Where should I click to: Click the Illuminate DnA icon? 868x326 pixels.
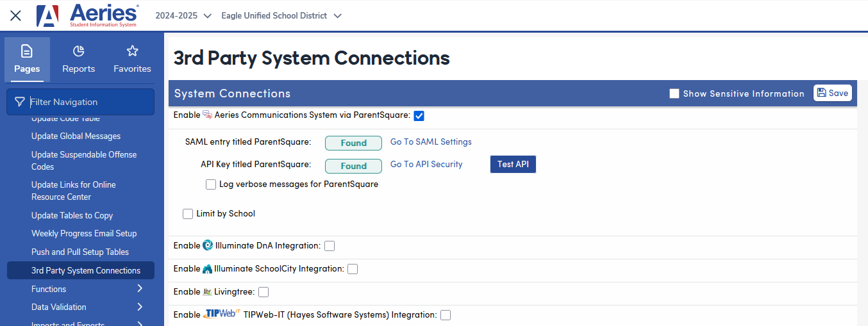click(x=208, y=245)
